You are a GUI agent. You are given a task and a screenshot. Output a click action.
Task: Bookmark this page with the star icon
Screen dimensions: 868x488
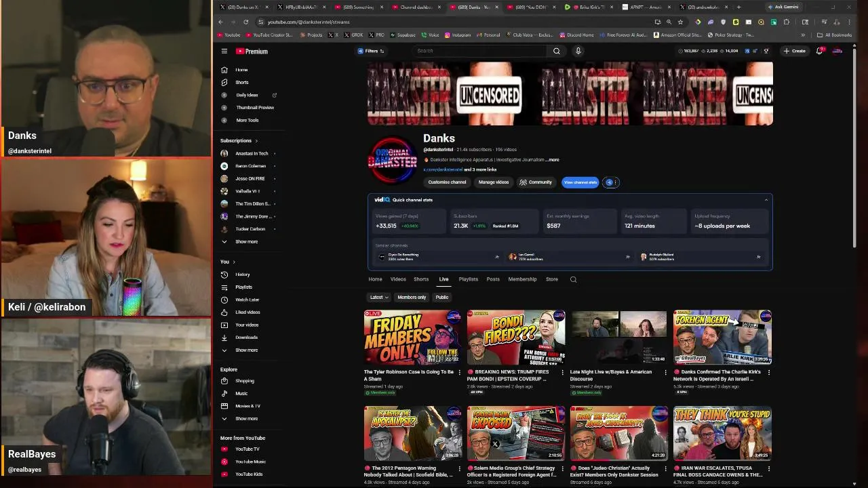680,22
